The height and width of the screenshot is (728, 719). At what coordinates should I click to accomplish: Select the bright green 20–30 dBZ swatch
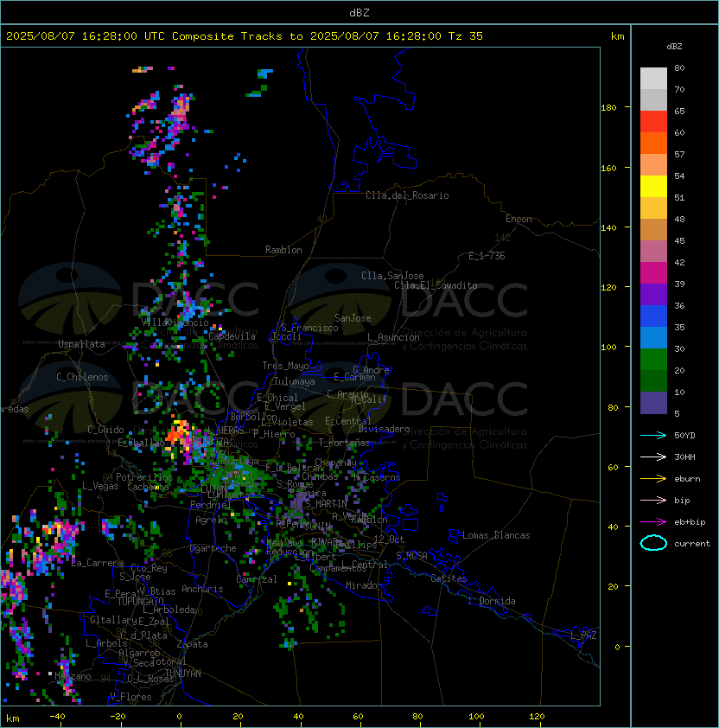pos(653,360)
